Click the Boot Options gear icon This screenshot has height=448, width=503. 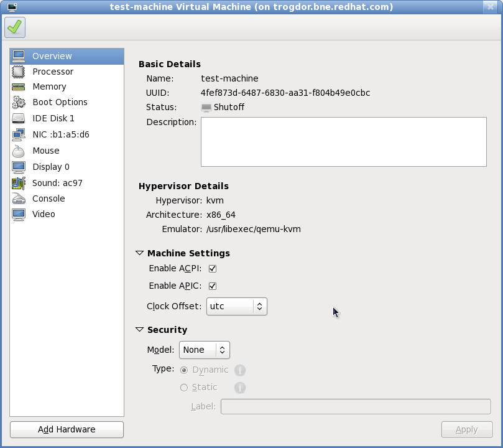(x=19, y=102)
